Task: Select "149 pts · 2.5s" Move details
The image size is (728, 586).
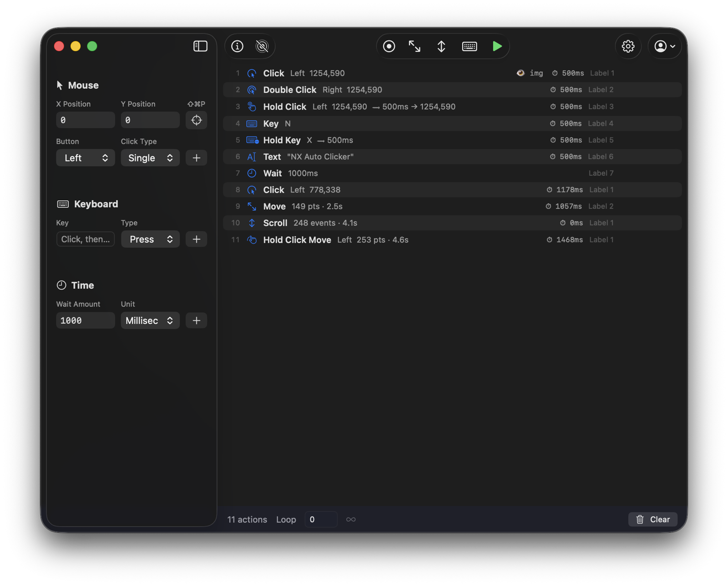Action: pyautogui.click(x=317, y=206)
